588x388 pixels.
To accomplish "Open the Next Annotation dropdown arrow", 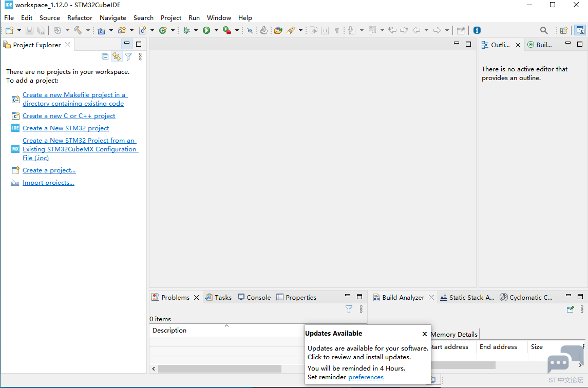I will pos(362,30).
